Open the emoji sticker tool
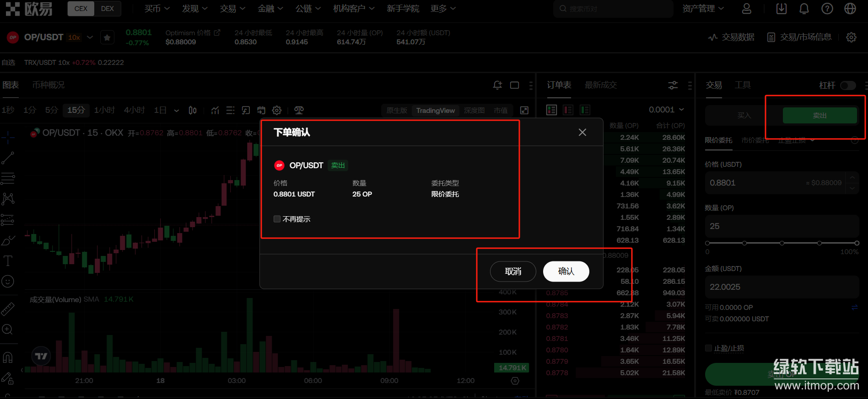Viewport: 868px width, 399px height. [8, 282]
